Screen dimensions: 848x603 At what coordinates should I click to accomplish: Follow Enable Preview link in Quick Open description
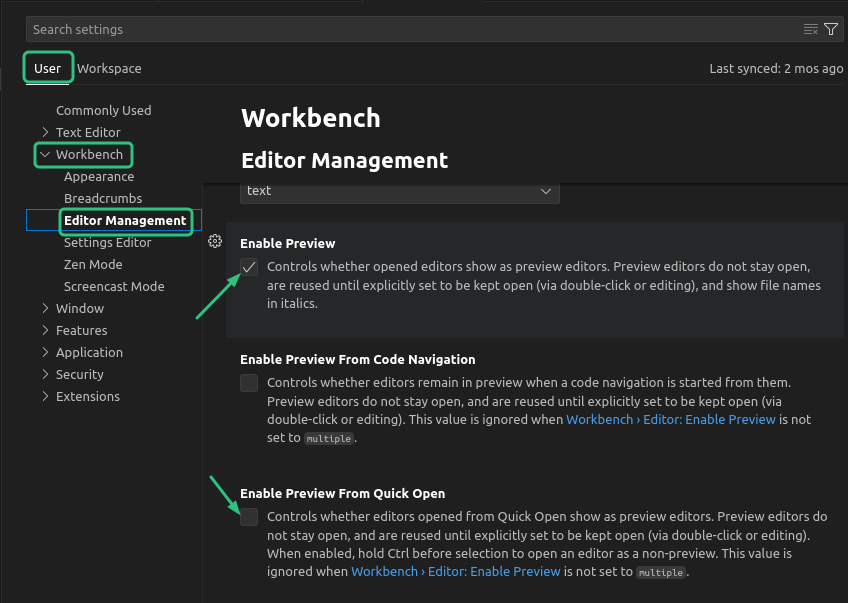coord(455,572)
